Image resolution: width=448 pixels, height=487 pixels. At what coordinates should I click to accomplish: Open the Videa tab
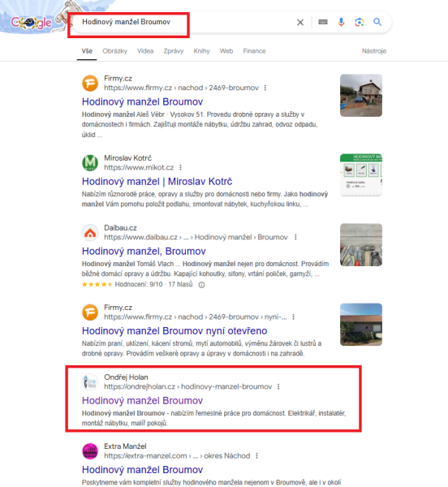[145, 51]
